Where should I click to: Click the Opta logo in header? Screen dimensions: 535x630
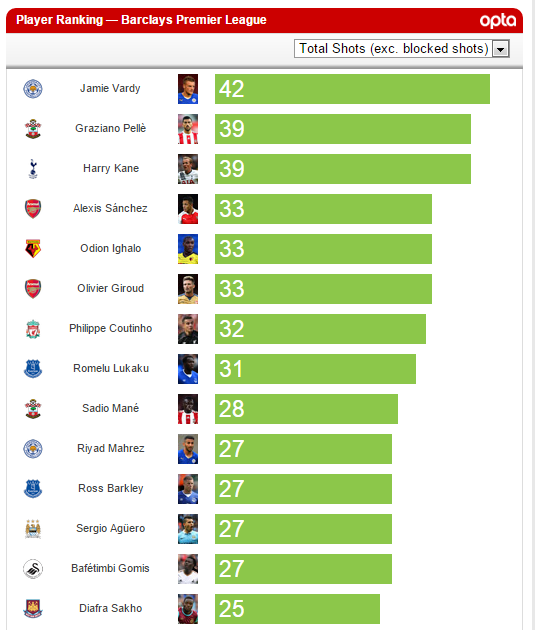click(x=498, y=20)
